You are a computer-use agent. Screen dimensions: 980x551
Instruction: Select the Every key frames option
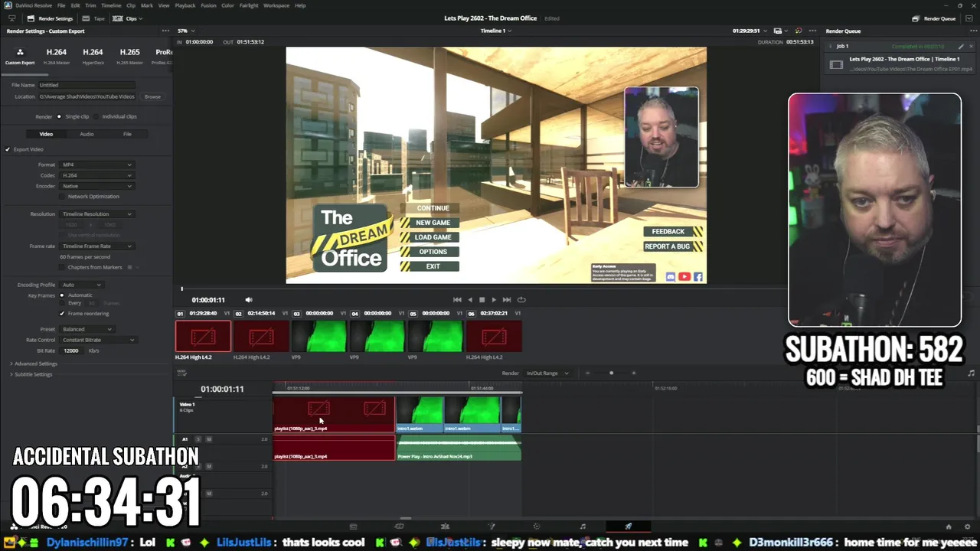click(62, 303)
